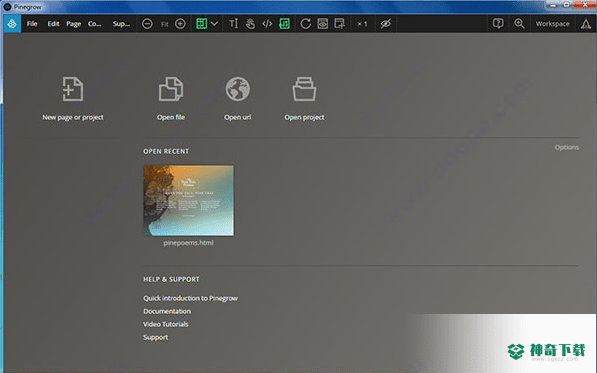
Task: Open the Support link
Action: pyautogui.click(x=155, y=337)
